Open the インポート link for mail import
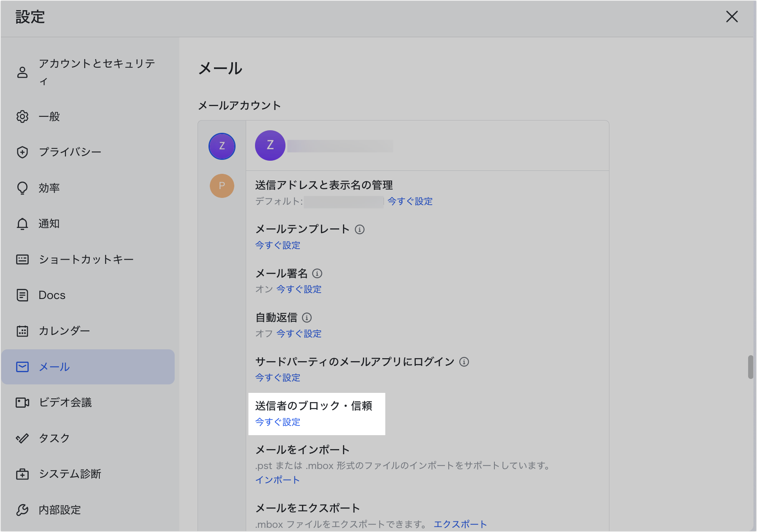Image resolution: width=757 pixels, height=532 pixels. pyautogui.click(x=277, y=480)
